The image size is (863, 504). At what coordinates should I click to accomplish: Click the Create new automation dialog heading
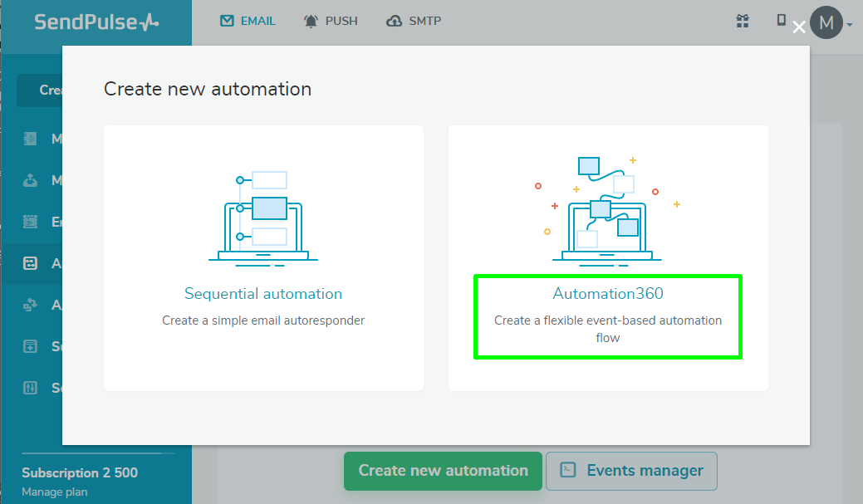coord(208,89)
